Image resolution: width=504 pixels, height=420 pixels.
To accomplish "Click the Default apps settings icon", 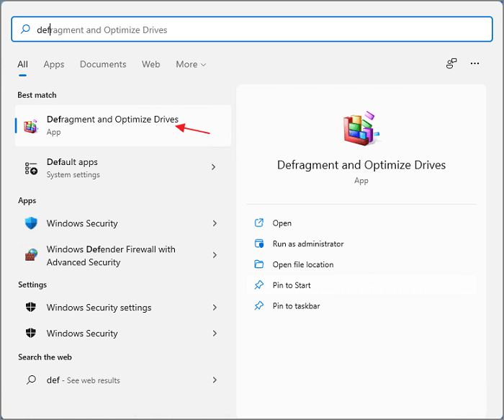I will pyautogui.click(x=31, y=168).
